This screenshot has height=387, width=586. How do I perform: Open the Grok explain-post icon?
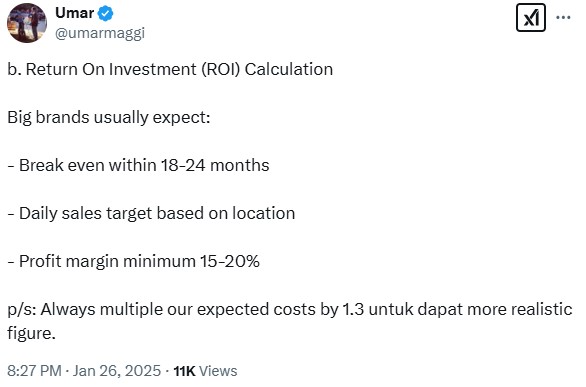pyautogui.click(x=531, y=18)
